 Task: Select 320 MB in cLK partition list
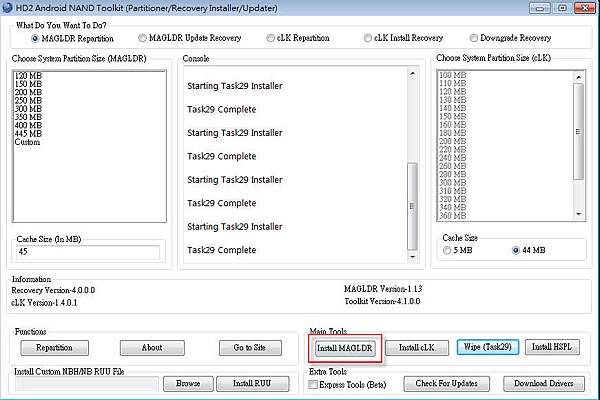point(453,199)
